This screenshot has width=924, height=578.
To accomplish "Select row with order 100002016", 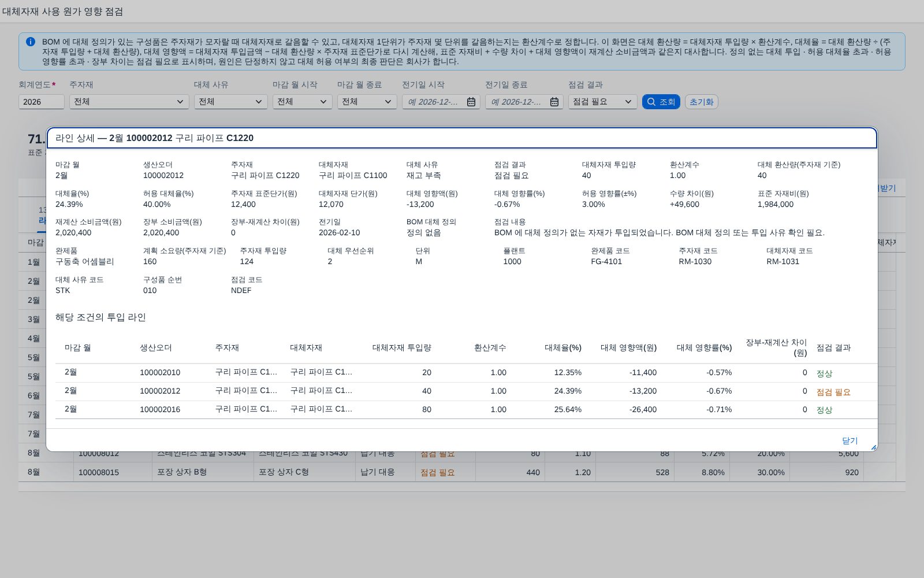I will (467, 409).
